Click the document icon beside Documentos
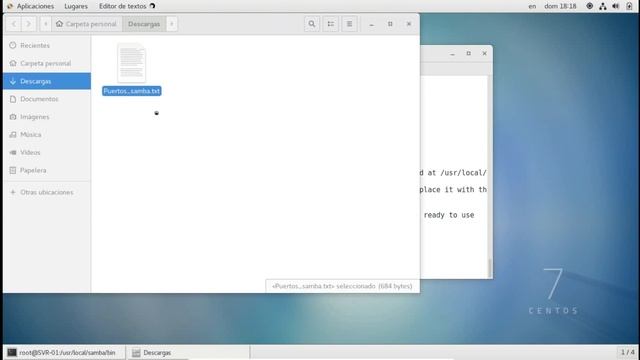640x360 pixels. tap(13, 99)
